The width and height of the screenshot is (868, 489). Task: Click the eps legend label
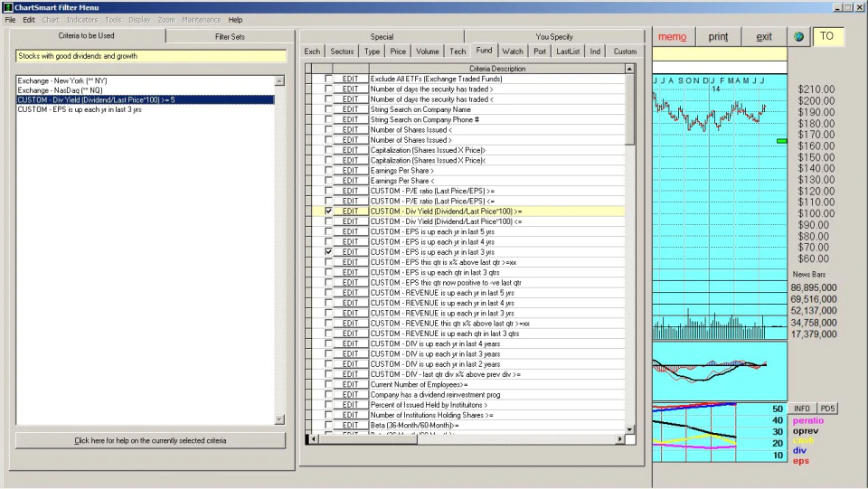pos(800,460)
